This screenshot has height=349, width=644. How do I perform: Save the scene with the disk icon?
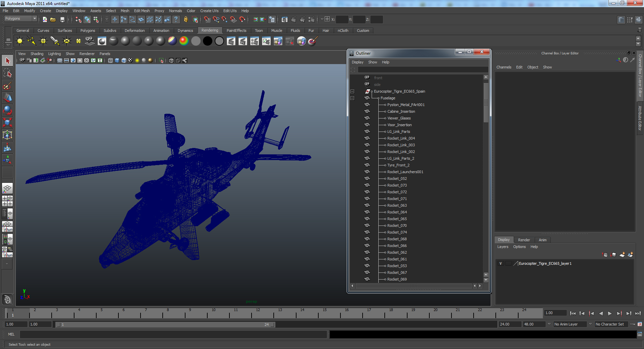point(62,19)
